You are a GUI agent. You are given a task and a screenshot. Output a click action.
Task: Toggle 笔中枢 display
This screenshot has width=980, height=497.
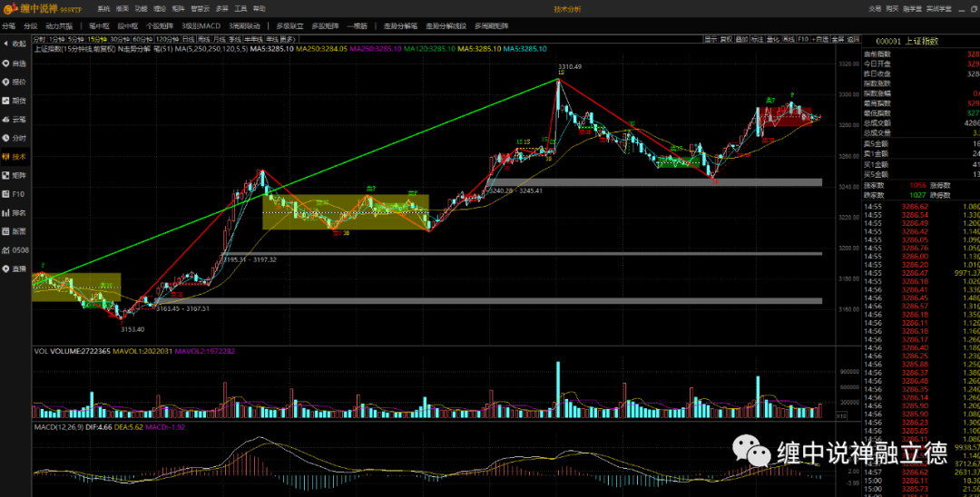point(99,26)
